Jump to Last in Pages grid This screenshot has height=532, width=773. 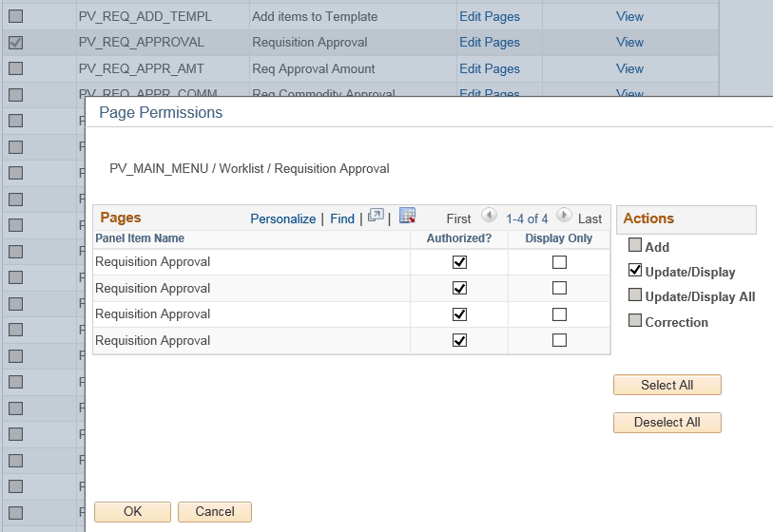(589, 218)
